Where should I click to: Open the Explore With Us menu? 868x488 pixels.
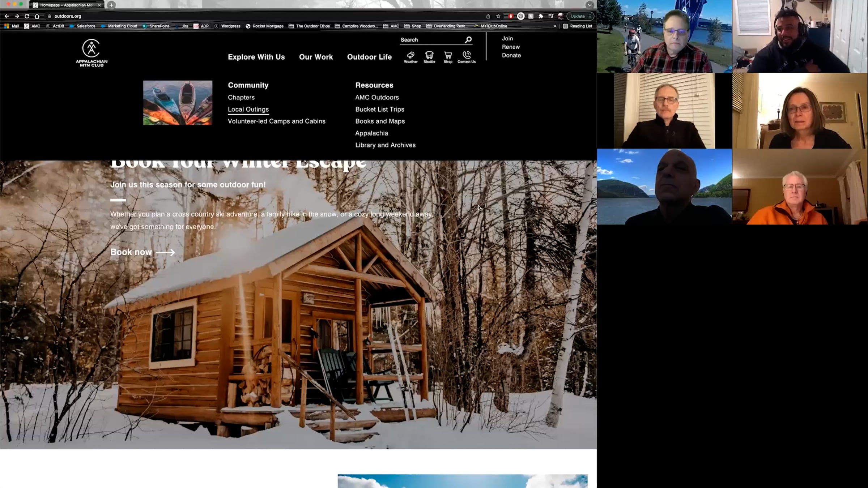coord(256,57)
